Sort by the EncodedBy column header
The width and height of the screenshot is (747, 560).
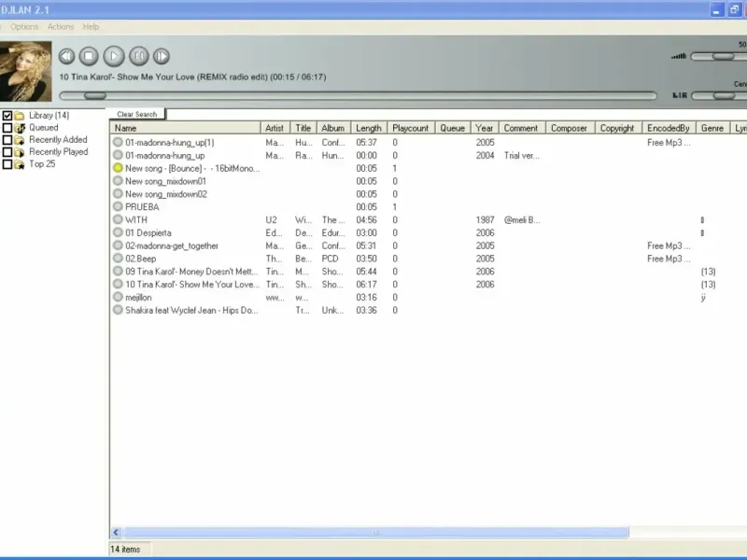click(669, 128)
